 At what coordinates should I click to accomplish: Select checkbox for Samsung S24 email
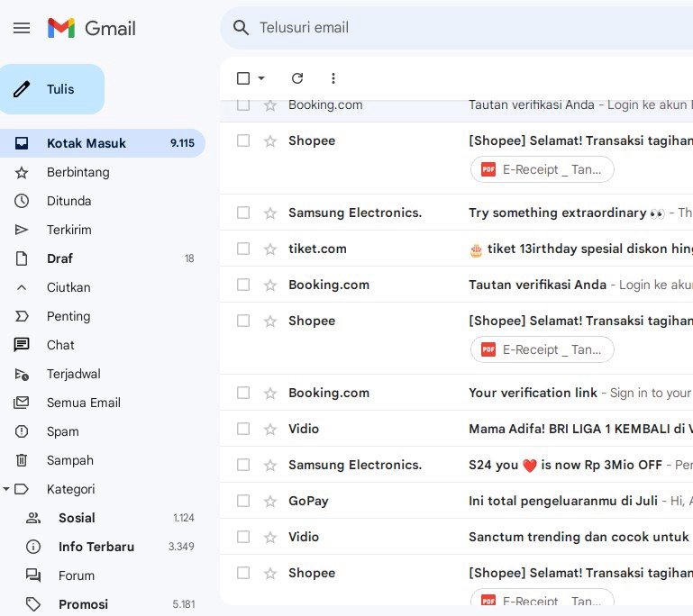point(243,465)
